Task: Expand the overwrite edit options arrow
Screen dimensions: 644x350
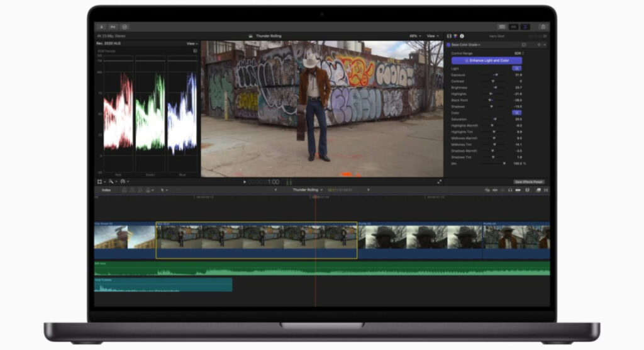Action: tap(153, 191)
